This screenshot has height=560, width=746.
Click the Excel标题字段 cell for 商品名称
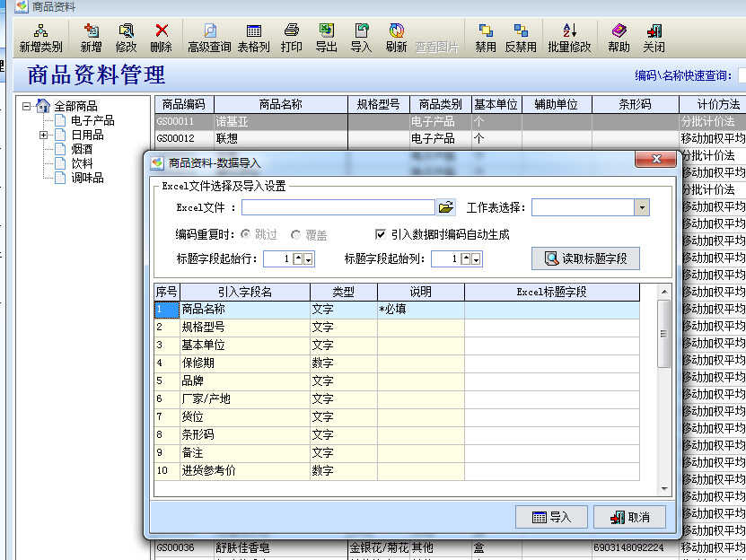(552, 310)
